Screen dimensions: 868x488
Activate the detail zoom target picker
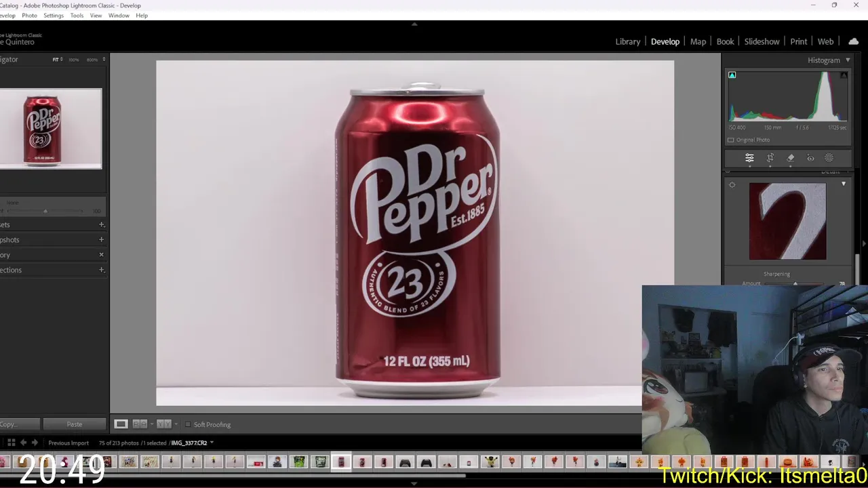click(732, 185)
